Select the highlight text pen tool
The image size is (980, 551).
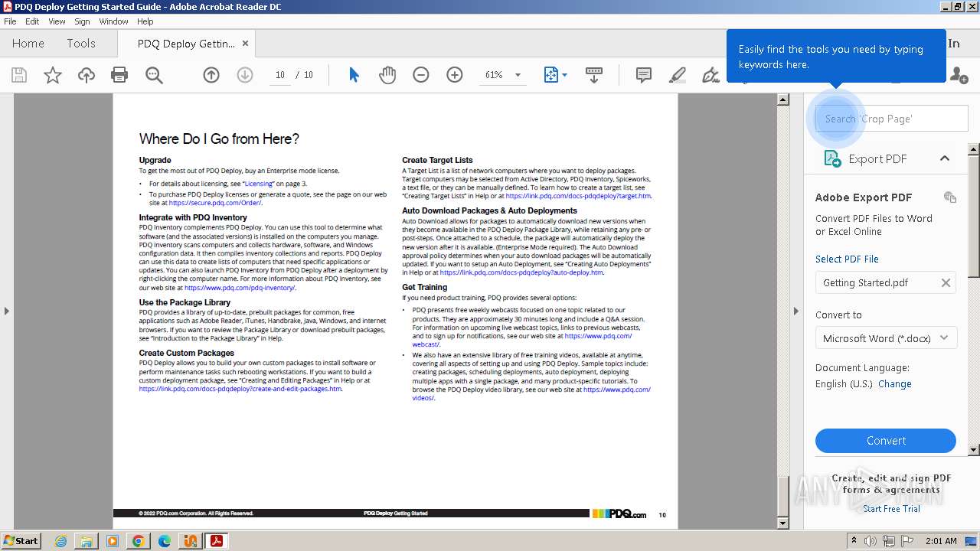(678, 75)
